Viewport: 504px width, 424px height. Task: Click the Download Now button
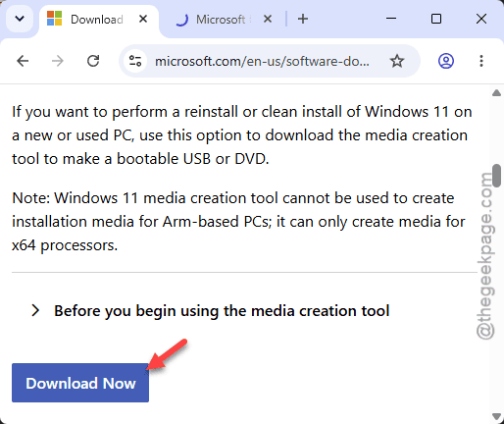(80, 383)
